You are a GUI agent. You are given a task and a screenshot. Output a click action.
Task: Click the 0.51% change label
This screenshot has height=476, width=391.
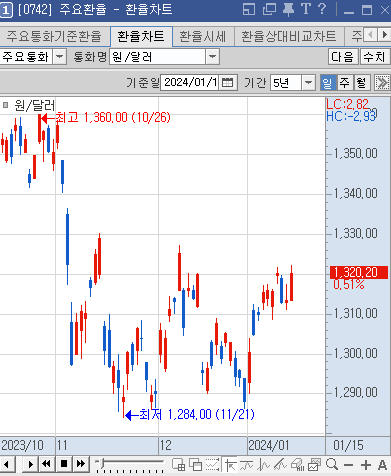pos(349,284)
